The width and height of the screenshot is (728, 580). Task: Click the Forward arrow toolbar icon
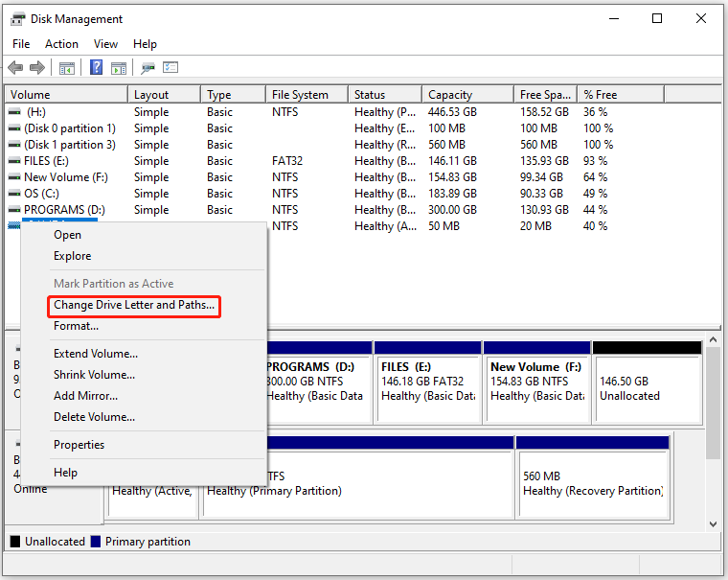click(x=36, y=68)
